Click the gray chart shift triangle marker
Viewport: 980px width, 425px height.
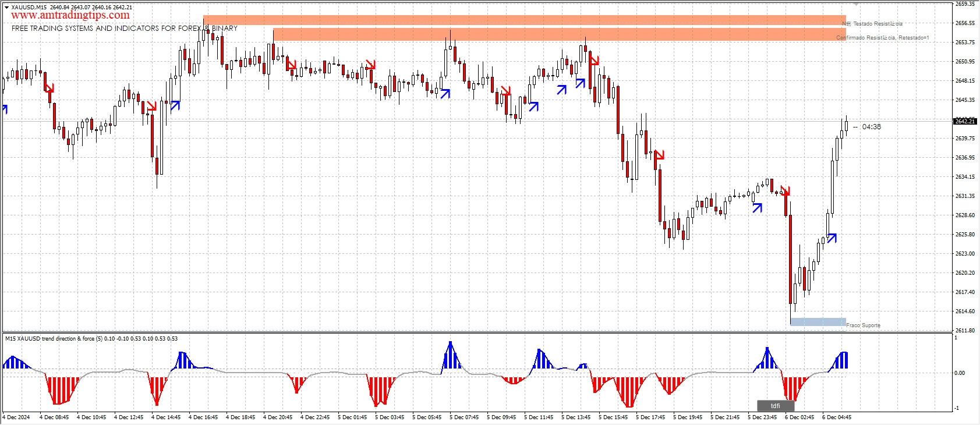point(855,3)
